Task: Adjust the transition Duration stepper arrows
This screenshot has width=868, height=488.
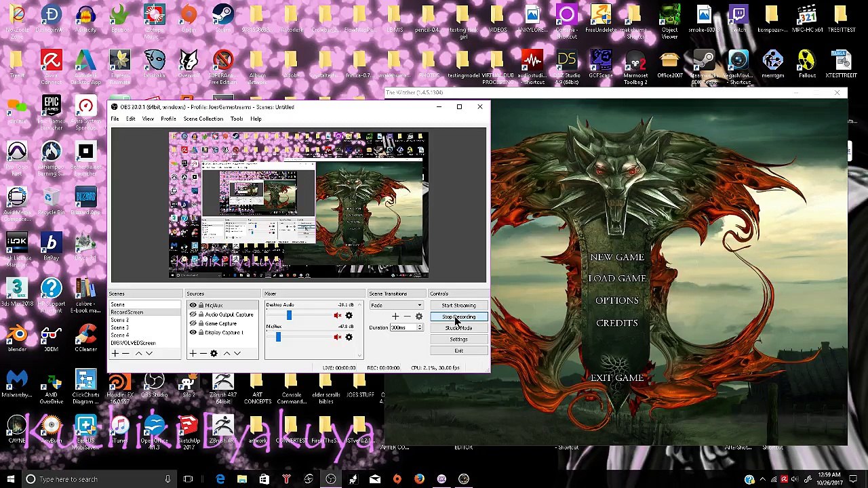Action: coord(420,328)
